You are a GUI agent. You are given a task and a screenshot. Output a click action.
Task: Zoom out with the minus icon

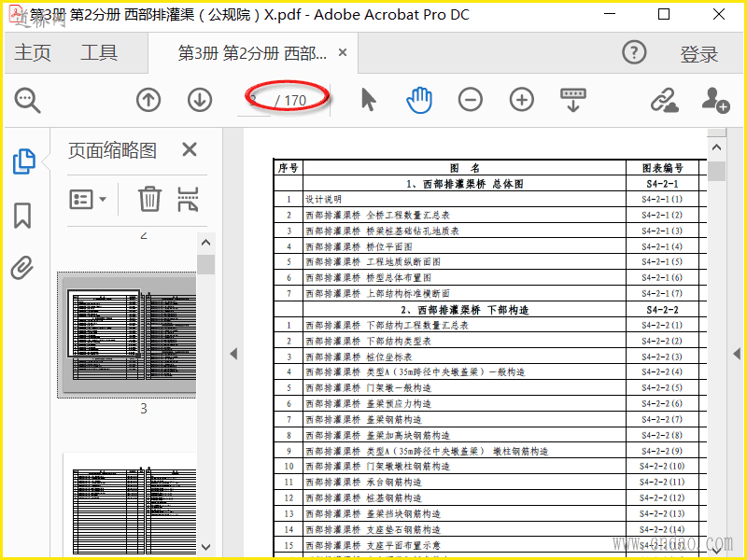click(x=471, y=100)
